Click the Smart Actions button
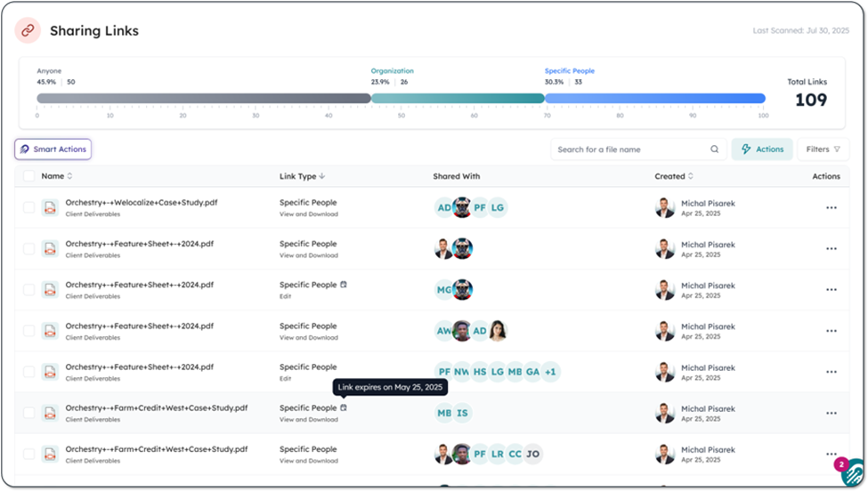The image size is (868, 491). pyautogui.click(x=53, y=149)
